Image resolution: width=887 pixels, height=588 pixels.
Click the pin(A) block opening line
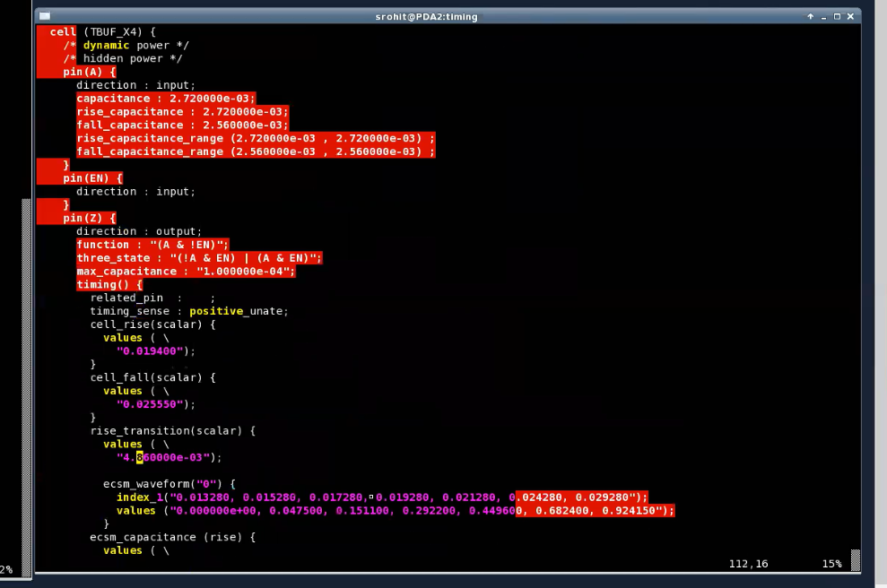coord(90,72)
